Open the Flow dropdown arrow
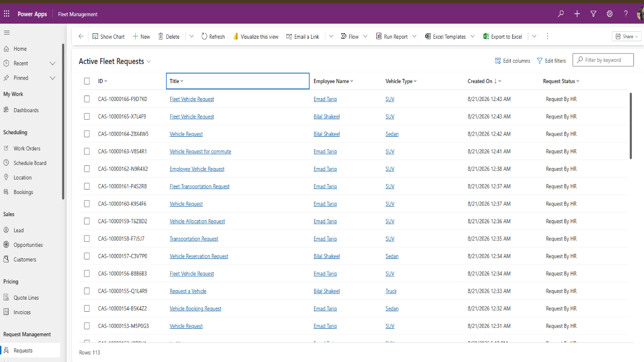The height and width of the screenshot is (362, 644). click(x=365, y=36)
